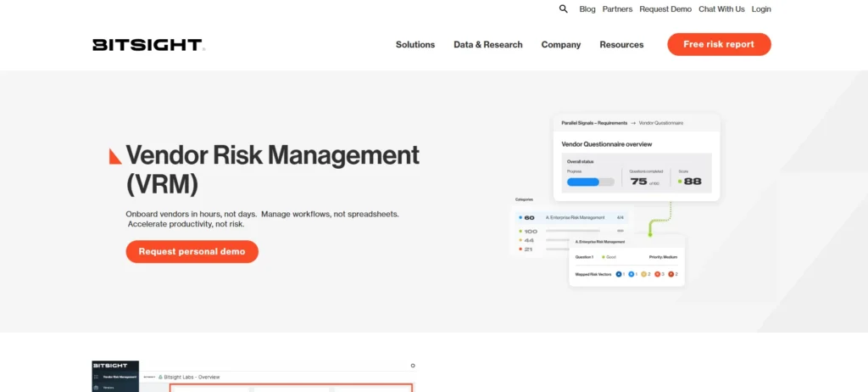Image resolution: width=868 pixels, height=392 pixels.
Task: Click the circular icon above the Bitsight Labs preview
Action: pyautogui.click(x=413, y=366)
